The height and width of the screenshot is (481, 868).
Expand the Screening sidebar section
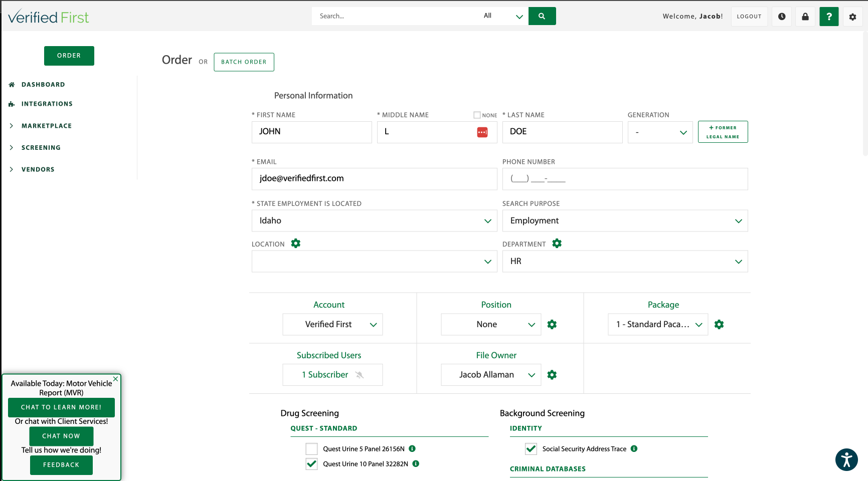(x=41, y=147)
